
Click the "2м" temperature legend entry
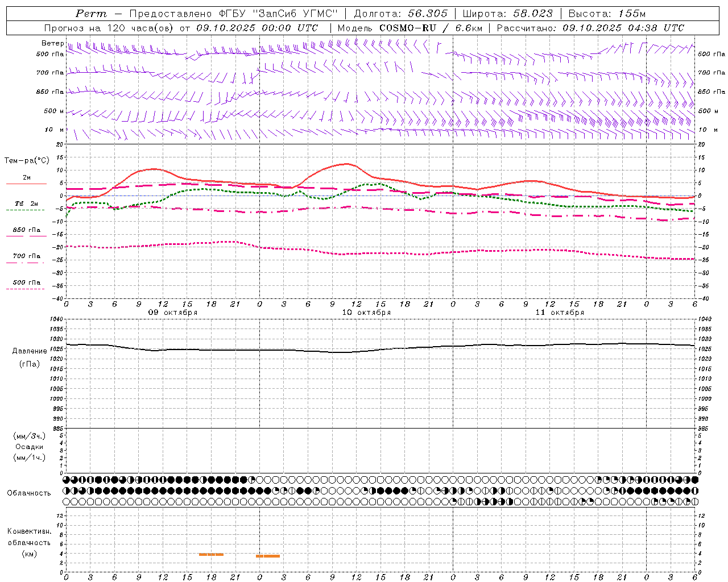pyautogui.click(x=27, y=178)
